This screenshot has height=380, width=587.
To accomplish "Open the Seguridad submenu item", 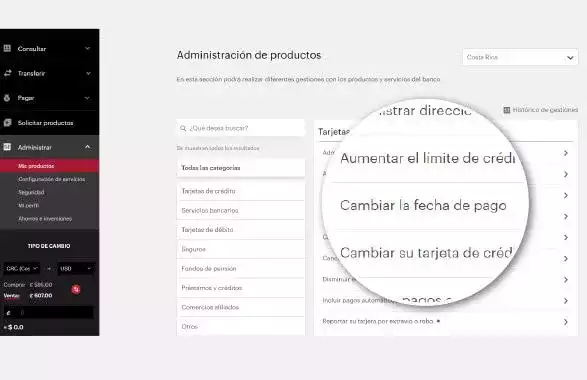I will pos(31,192).
